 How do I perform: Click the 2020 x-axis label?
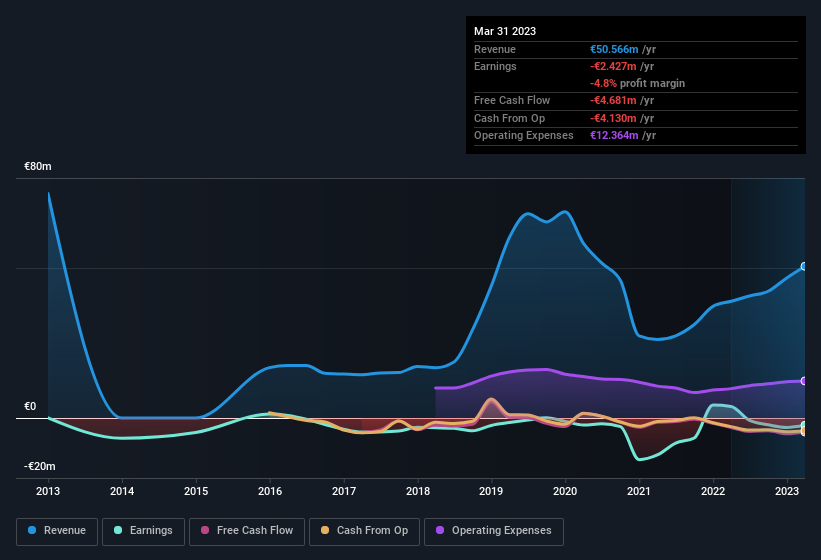click(565, 491)
